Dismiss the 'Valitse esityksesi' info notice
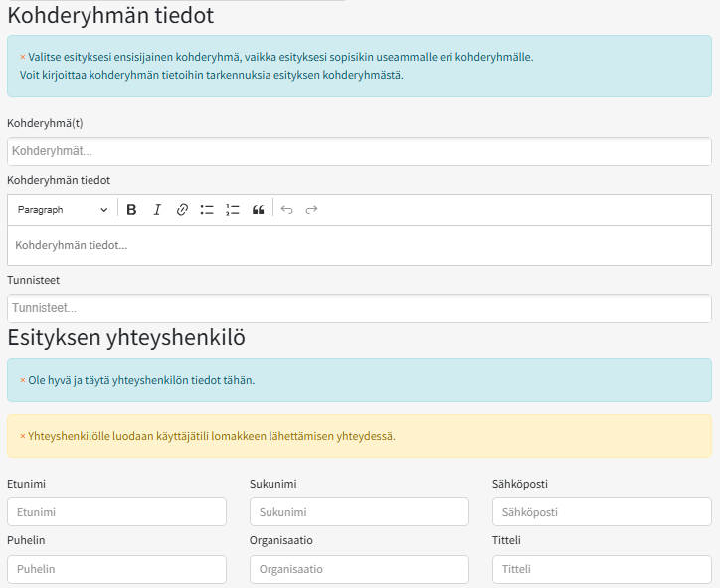The width and height of the screenshot is (720, 588). click(x=23, y=57)
